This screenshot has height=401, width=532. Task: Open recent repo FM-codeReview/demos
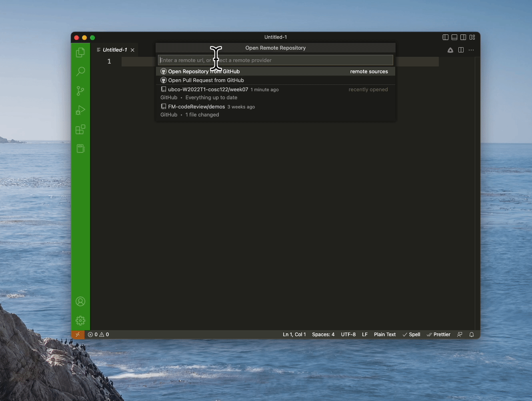(x=276, y=110)
